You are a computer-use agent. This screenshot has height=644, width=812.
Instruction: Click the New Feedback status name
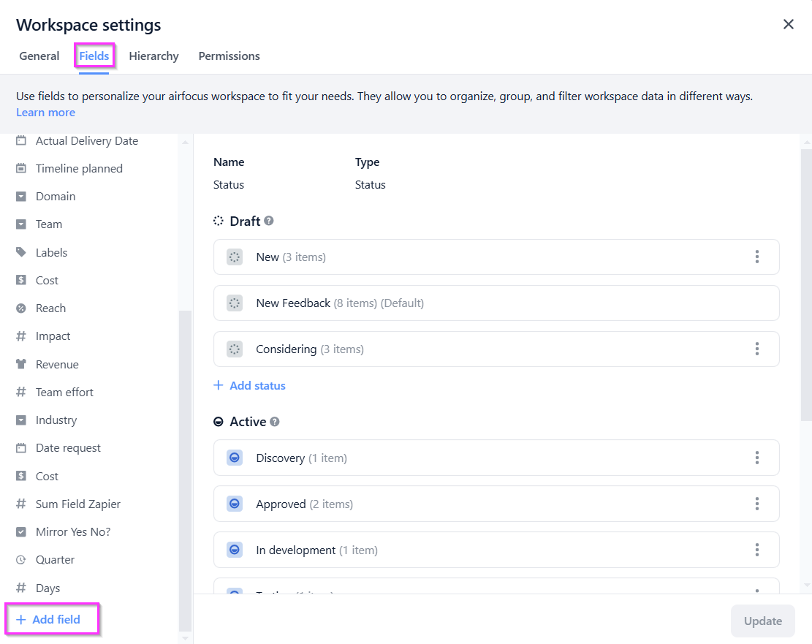(x=293, y=303)
